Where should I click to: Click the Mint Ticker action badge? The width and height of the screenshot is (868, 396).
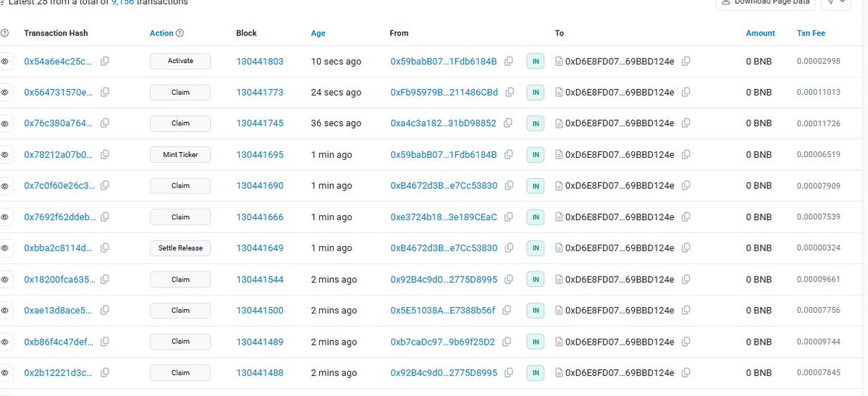180,154
